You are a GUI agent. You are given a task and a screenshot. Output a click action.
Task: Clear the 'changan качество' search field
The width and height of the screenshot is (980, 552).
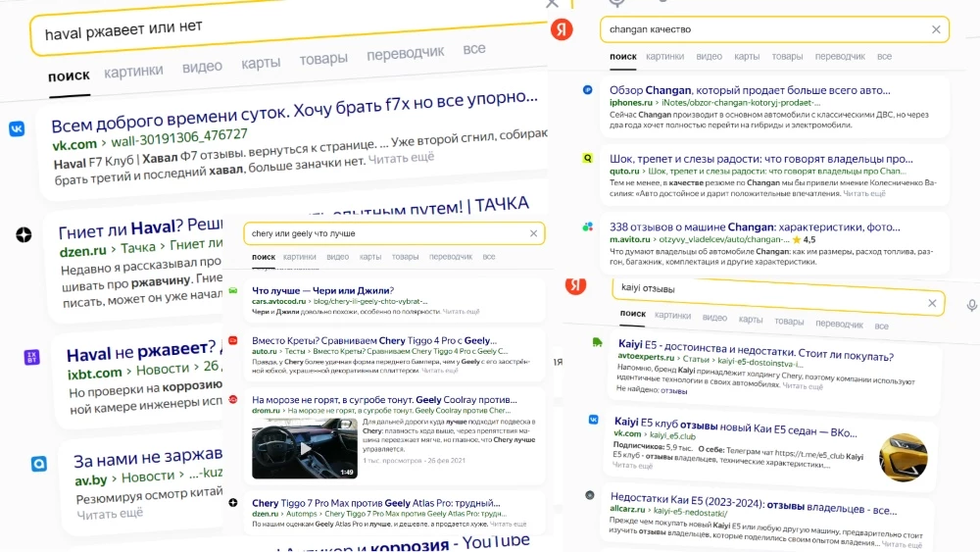[936, 29]
